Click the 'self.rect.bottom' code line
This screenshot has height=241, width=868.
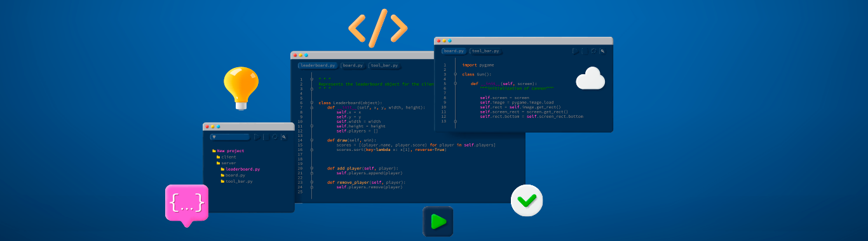click(x=531, y=116)
